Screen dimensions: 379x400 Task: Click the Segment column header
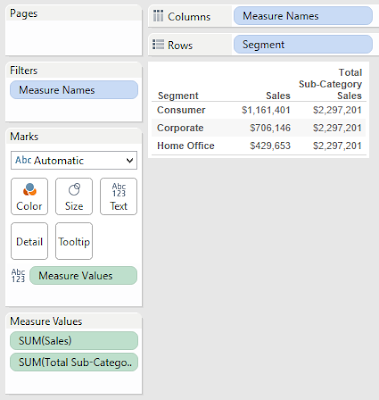[x=178, y=96]
